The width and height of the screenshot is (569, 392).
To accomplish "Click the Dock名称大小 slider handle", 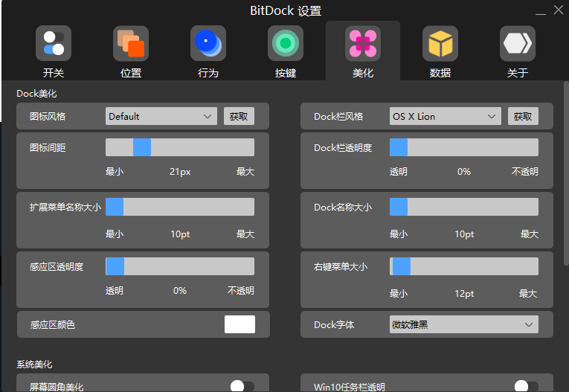I will (399, 207).
